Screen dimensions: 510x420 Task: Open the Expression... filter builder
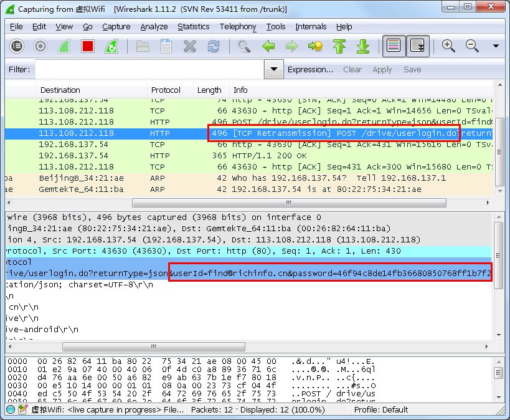point(310,70)
